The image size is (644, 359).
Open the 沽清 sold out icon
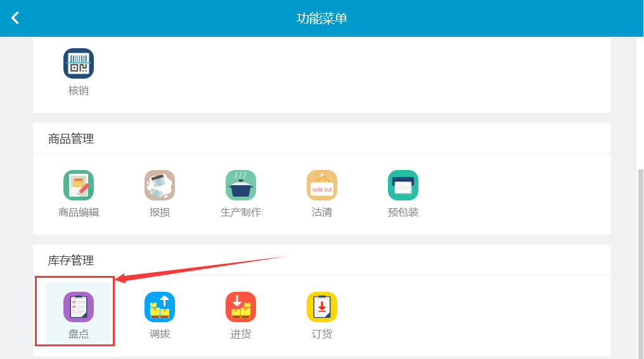(x=322, y=185)
